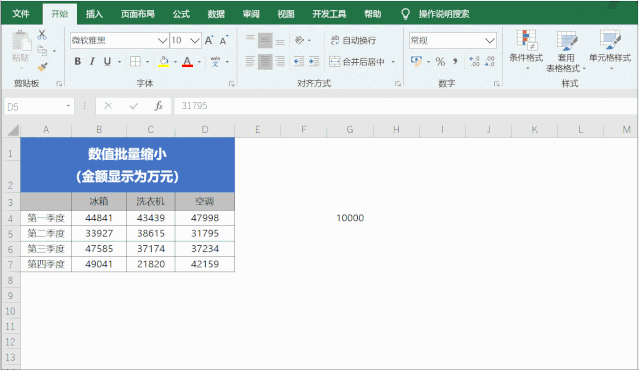Open 条件格式 conditional formatting

(x=527, y=50)
